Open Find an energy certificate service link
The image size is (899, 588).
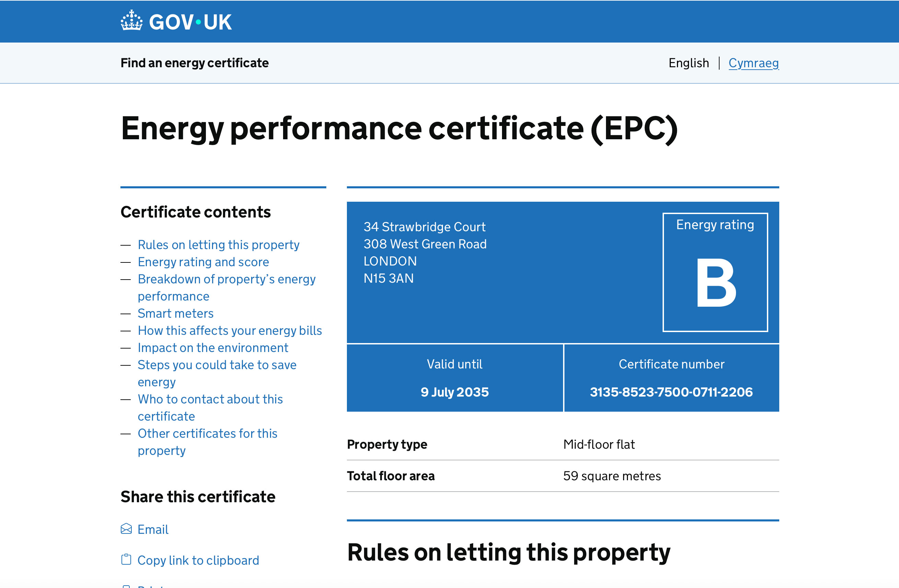195,63
